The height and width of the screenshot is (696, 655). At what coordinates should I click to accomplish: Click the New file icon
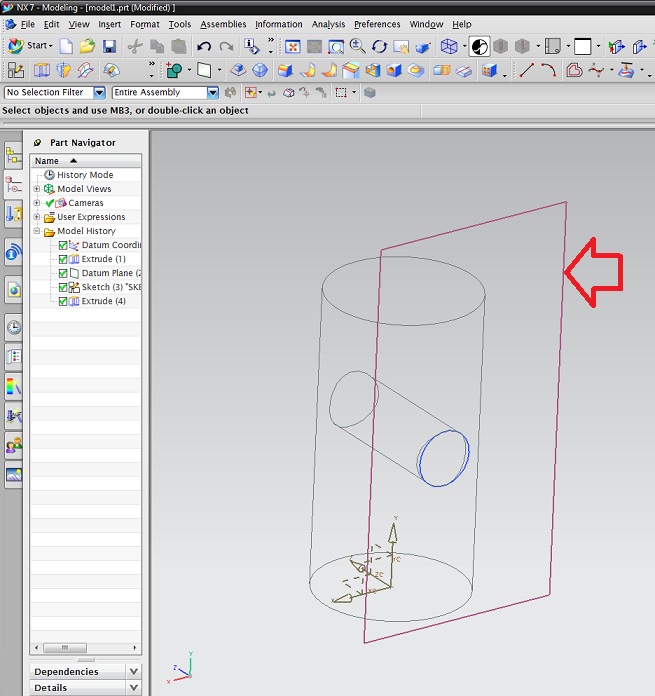point(66,46)
